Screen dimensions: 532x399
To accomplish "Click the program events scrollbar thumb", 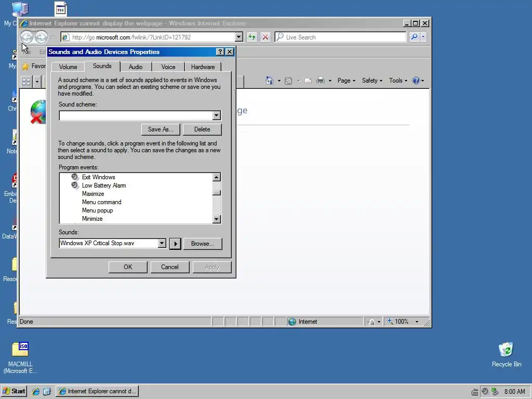I will pyautogui.click(x=217, y=193).
